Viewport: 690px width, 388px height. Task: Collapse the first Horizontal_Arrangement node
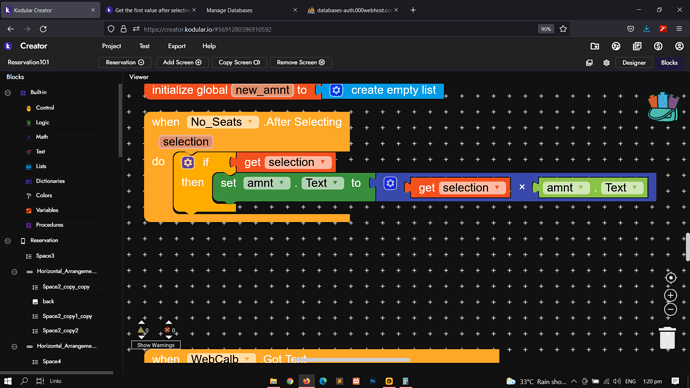14,272
